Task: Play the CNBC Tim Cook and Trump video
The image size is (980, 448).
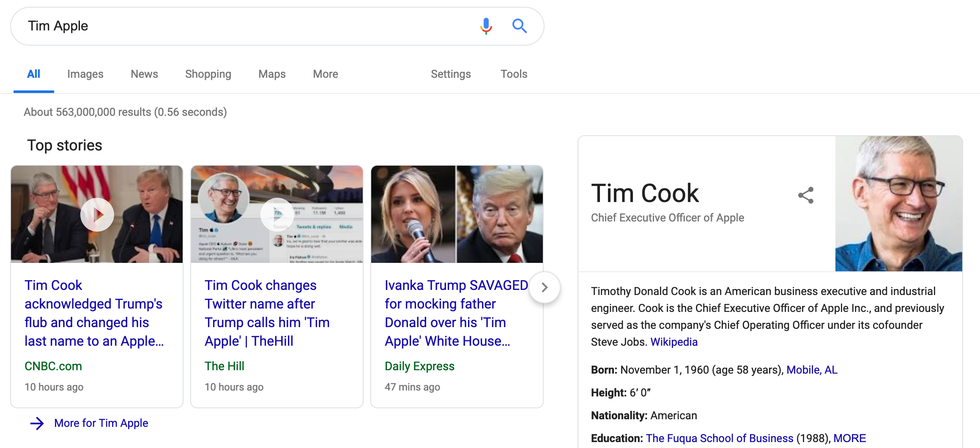Action: [97, 215]
